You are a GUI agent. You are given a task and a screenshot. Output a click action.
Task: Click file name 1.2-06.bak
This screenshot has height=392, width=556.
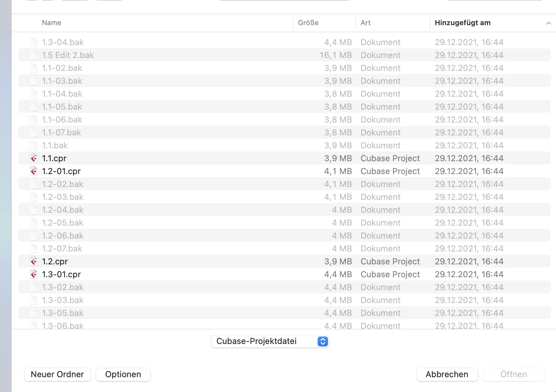[63, 236]
